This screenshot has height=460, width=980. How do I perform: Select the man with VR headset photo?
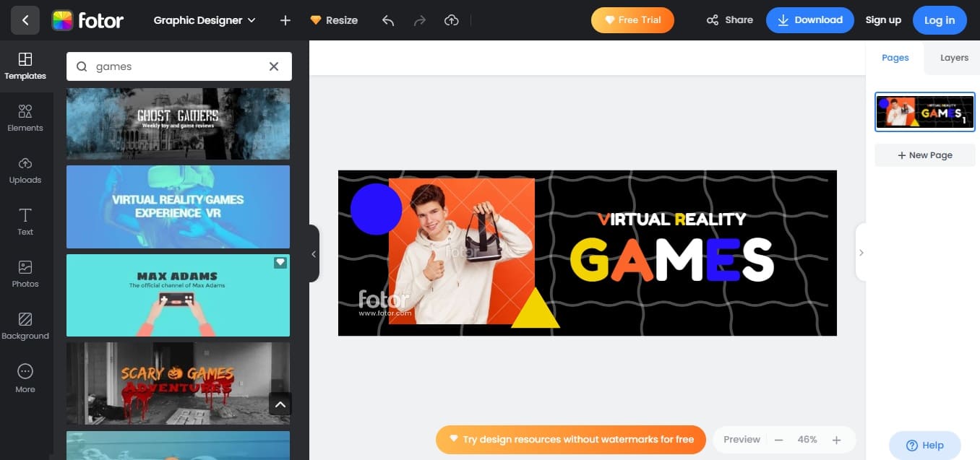463,253
